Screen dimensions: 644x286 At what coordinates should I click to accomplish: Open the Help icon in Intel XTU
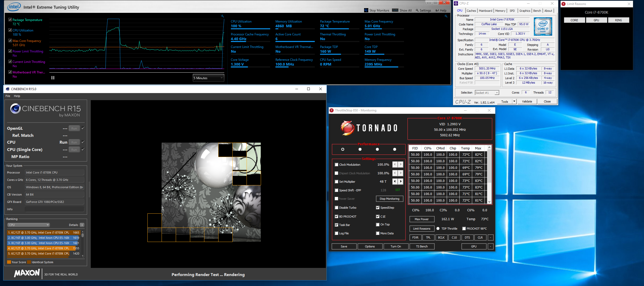pyautogui.click(x=437, y=10)
